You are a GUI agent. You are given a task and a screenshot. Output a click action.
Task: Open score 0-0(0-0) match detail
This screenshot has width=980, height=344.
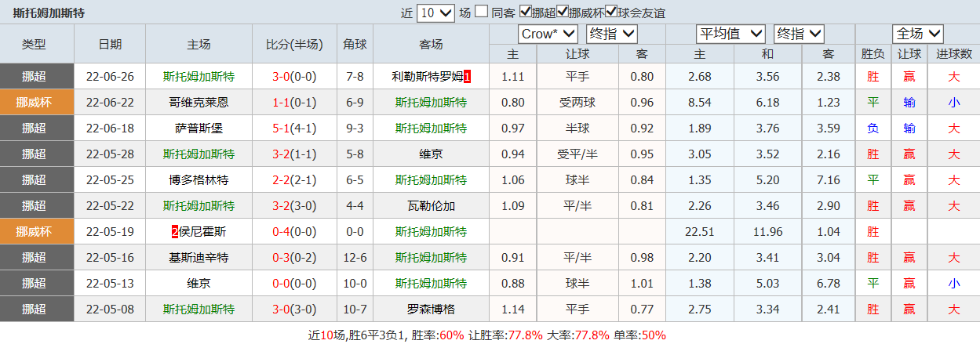[294, 284]
